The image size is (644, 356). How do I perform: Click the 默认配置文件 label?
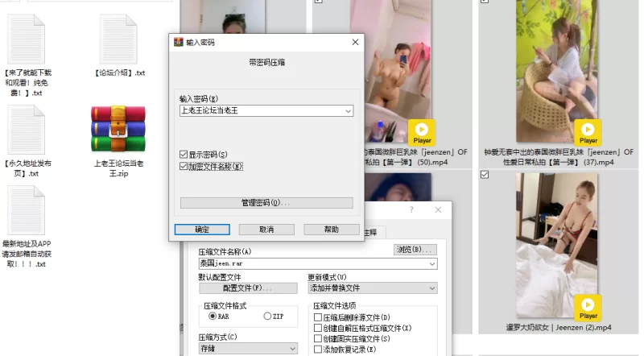point(220,277)
